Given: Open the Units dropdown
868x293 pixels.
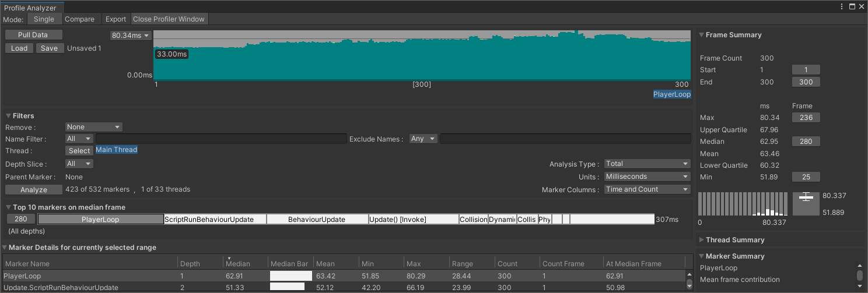Looking at the screenshot, I should click(x=647, y=176).
